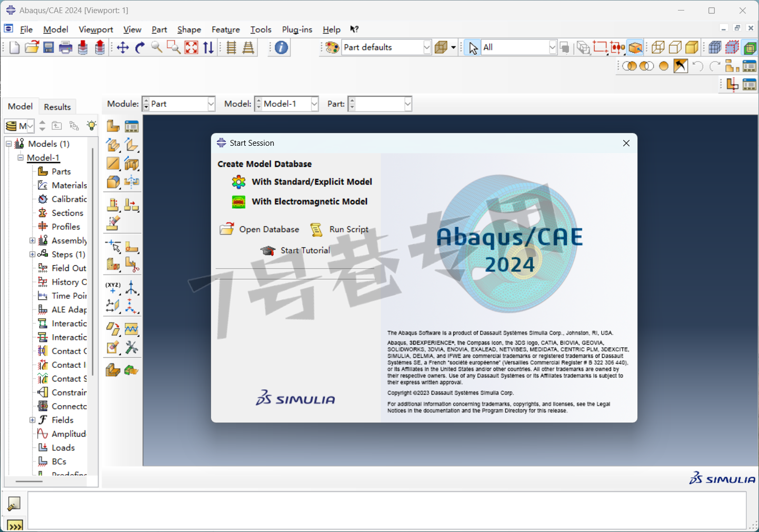Viewport: 759px width, 532px height.
Task: Toggle the hidden line render style
Action: click(675, 47)
